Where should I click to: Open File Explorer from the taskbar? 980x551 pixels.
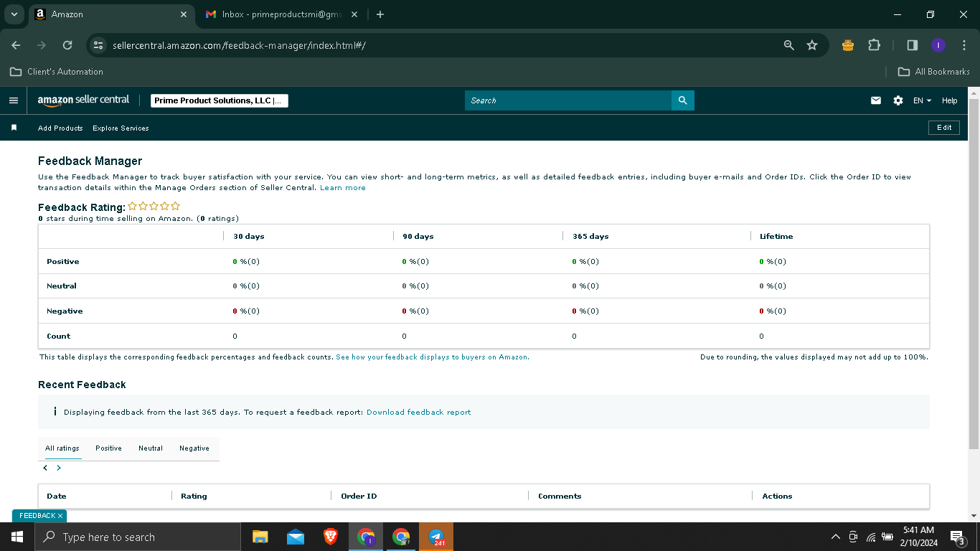[260, 537]
